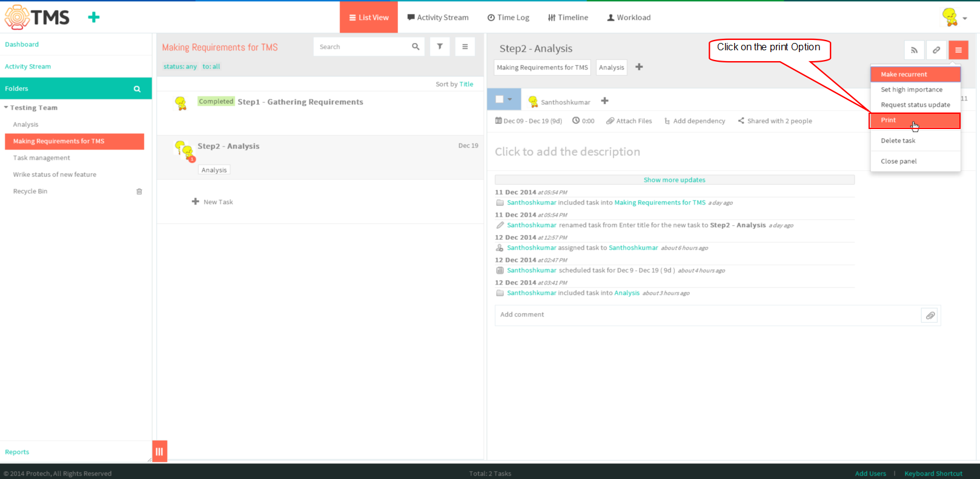Viewport: 980px width, 479px height.
Task: Click the paperclip icon in comment box
Action: tap(930, 315)
